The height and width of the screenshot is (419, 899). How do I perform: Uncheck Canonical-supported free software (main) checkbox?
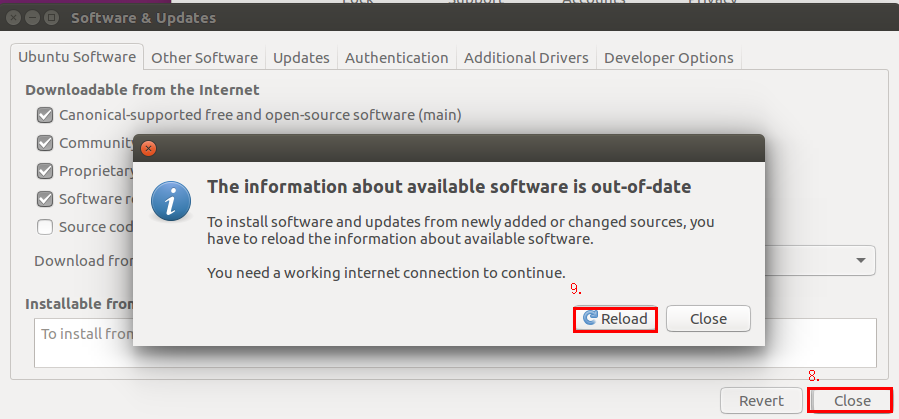[45, 115]
